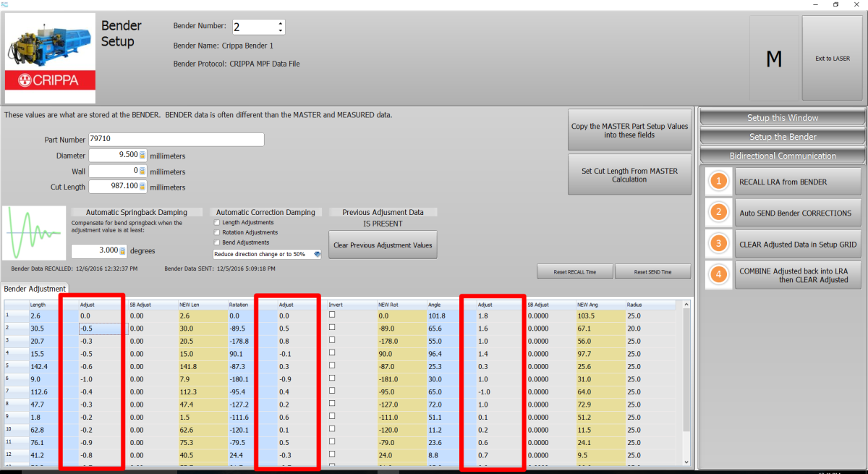Click the orange number 3 CLEAR icon
The height and width of the screenshot is (474, 868).
(x=718, y=244)
